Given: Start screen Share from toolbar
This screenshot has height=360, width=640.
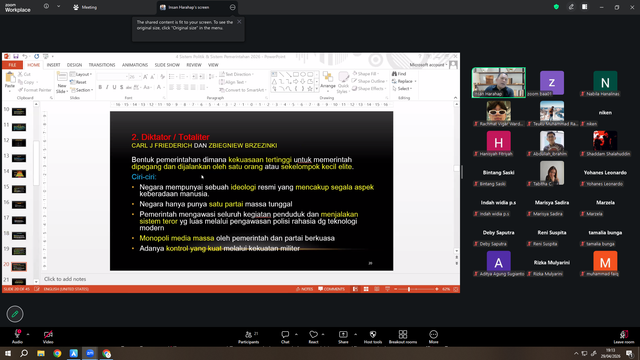Looking at the screenshot, I should pyautogui.click(x=343, y=337).
